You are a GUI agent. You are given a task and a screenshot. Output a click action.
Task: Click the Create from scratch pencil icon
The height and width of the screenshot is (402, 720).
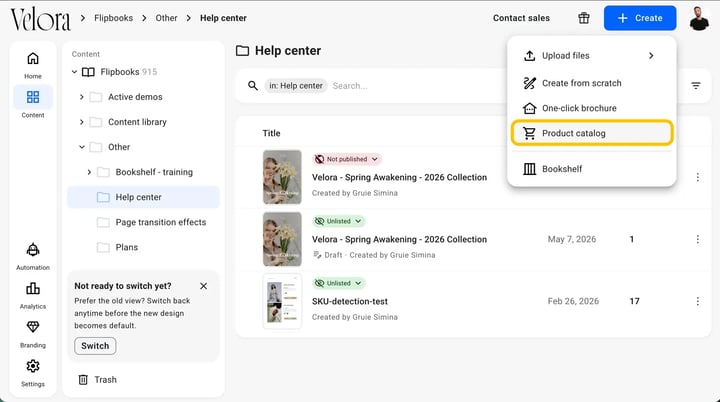529,83
